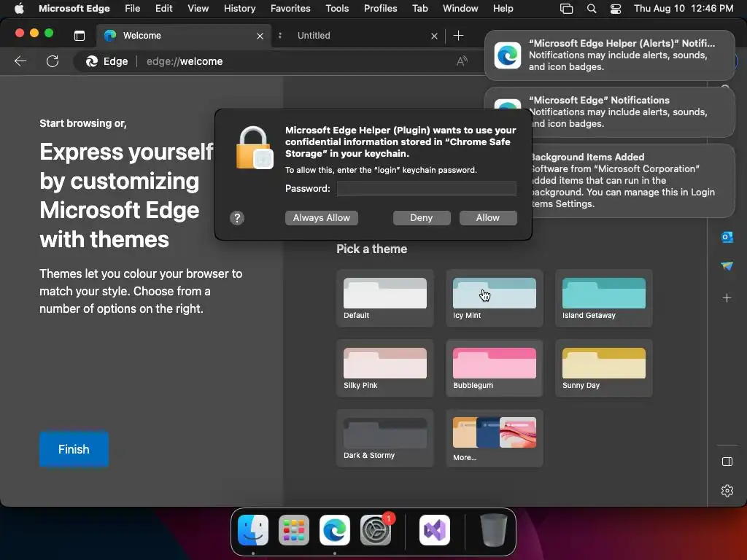Add a sidebar app with plus icon
This screenshot has height=560, width=747.
click(727, 298)
